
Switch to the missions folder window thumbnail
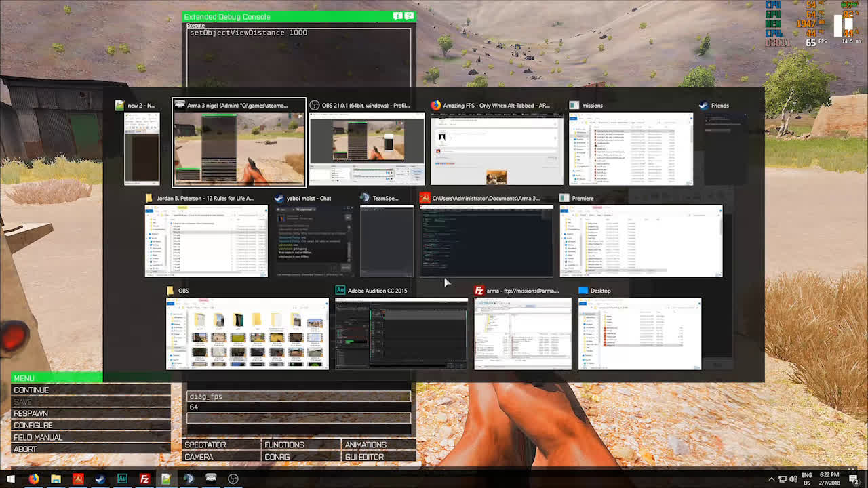tap(631, 148)
